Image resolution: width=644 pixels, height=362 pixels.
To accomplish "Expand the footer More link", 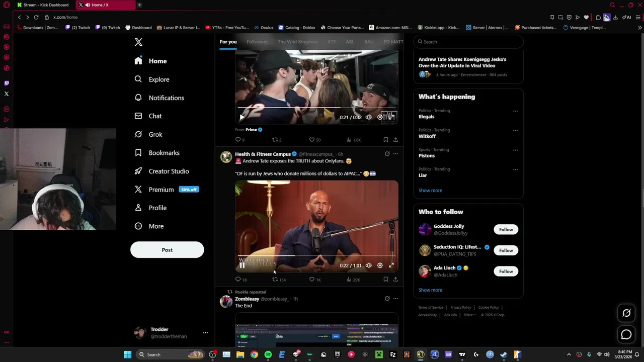I will click(x=469, y=315).
